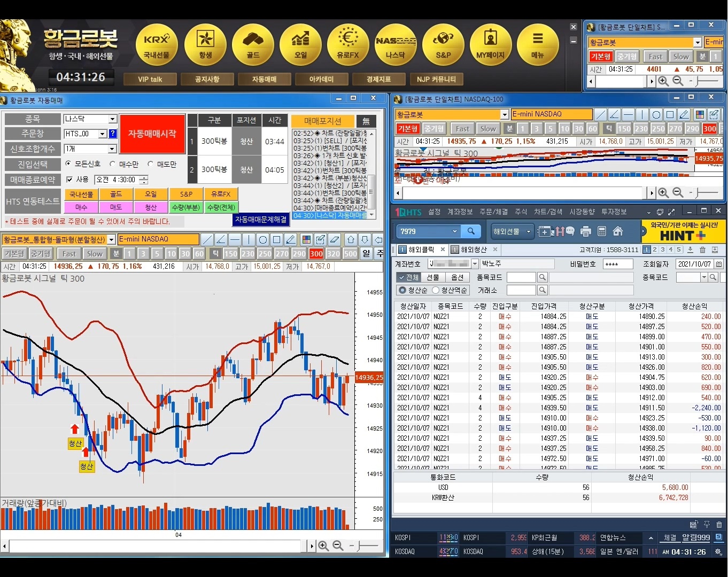Toggle the 매매종료예약 사용 checkbox
The image size is (728, 577).
click(x=69, y=180)
